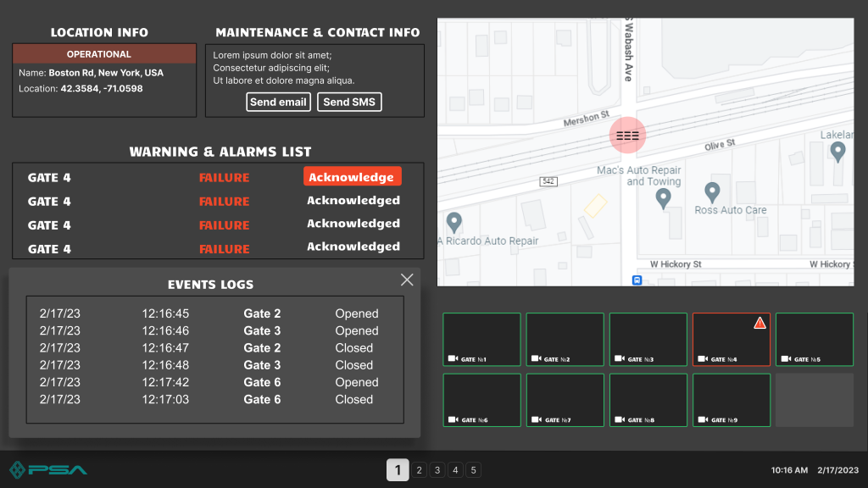Click the route 542 shield on map
This screenshot has width=868, height=488.
click(548, 181)
